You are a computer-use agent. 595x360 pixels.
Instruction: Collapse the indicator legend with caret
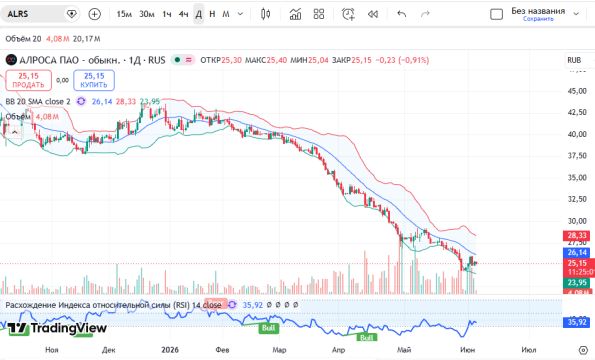click(x=14, y=132)
